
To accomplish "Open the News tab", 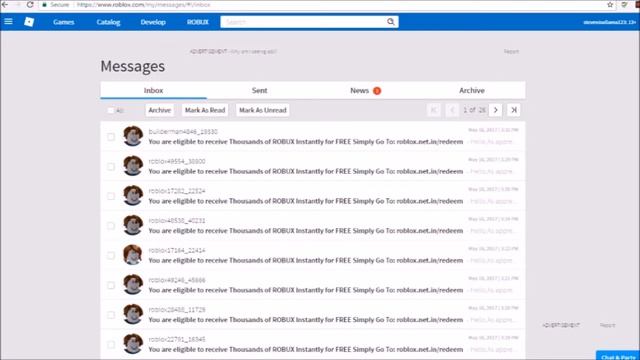I will pos(366,90).
